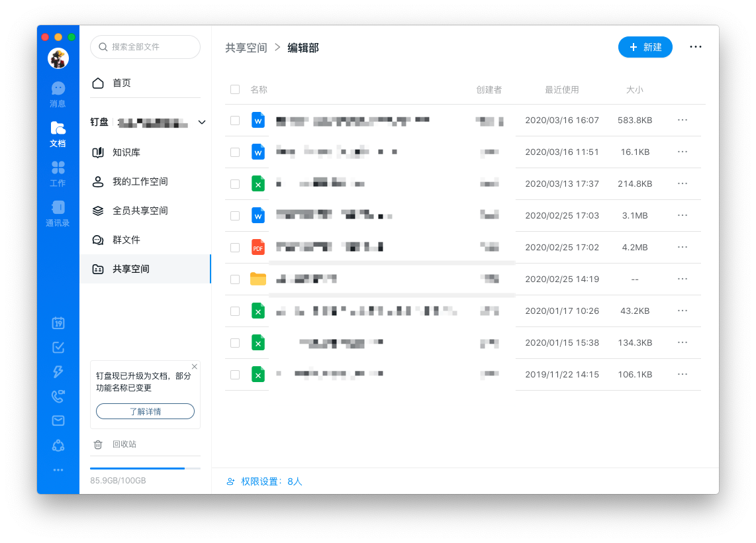Open 权限设置：8人 permissions link
756x543 pixels.
(264, 481)
